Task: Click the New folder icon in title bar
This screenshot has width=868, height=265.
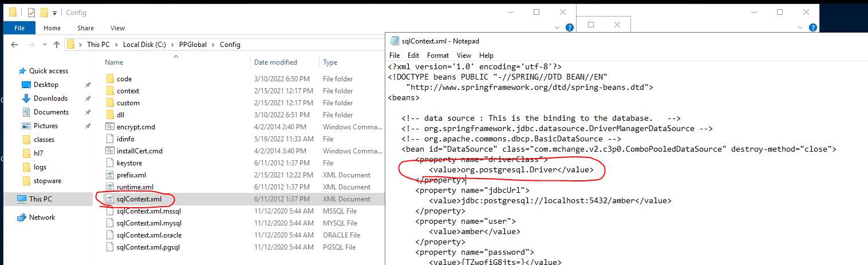Action: tap(44, 12)
